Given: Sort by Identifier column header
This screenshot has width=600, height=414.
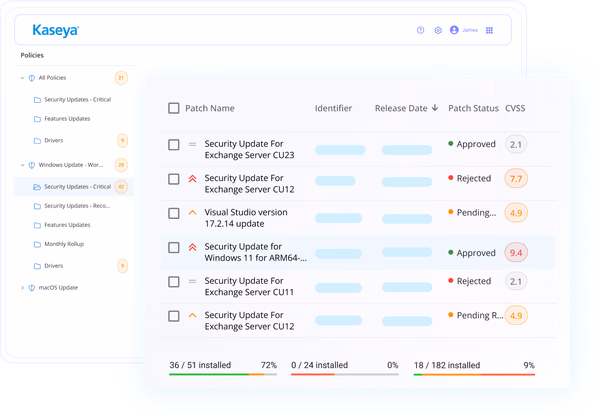Looking at the screenshot, I should pos(333,108).
